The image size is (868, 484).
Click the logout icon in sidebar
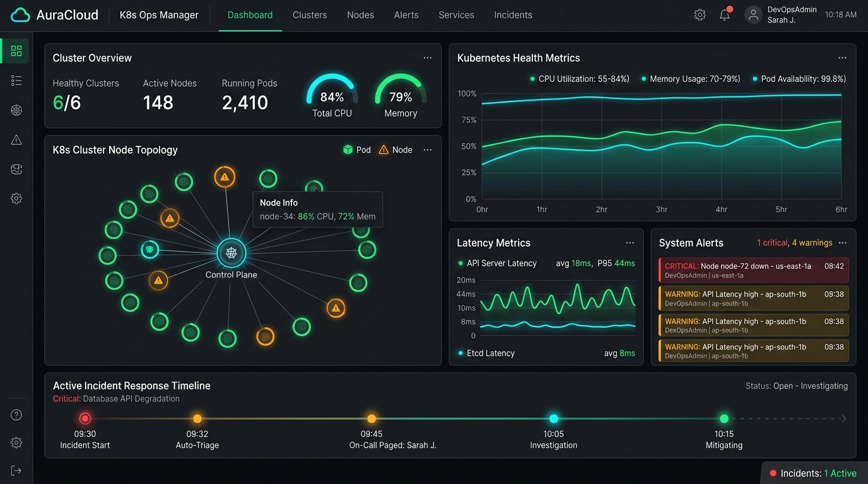(x=16, y=470)
